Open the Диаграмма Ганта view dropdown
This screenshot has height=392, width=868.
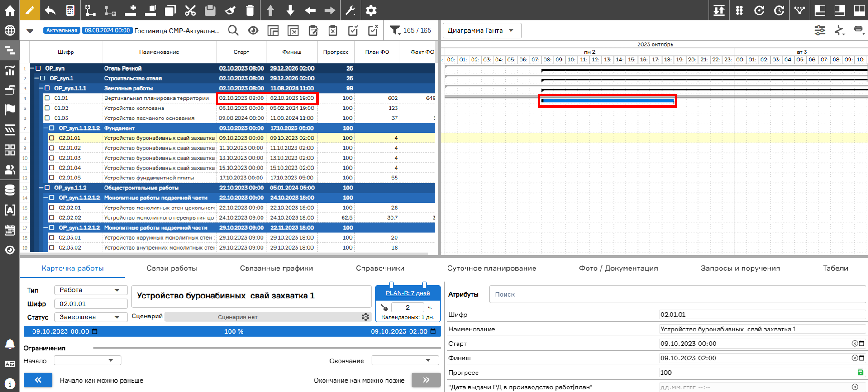click(x=482, y=30)
